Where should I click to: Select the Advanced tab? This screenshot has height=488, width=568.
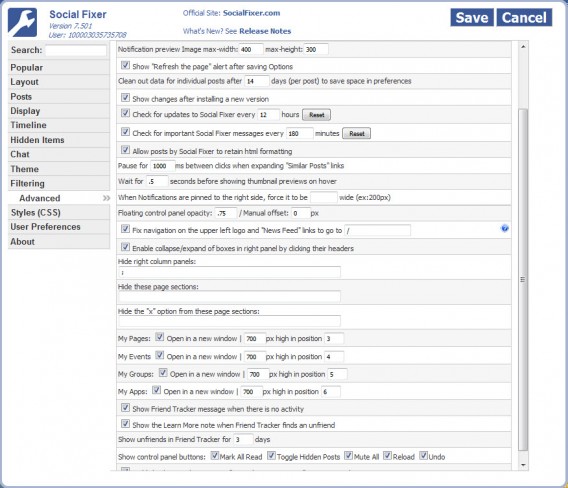(59, 198)
